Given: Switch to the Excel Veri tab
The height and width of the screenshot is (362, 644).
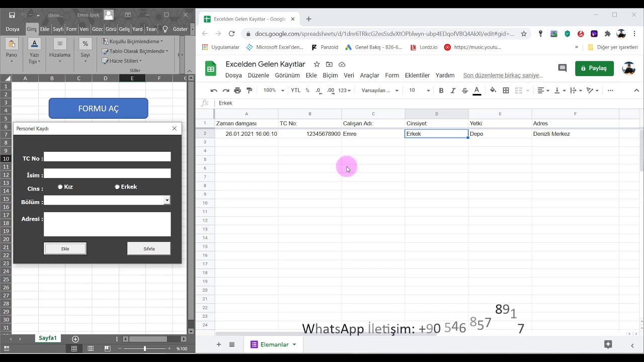Looking at the screenshot, I should (84, 29).
